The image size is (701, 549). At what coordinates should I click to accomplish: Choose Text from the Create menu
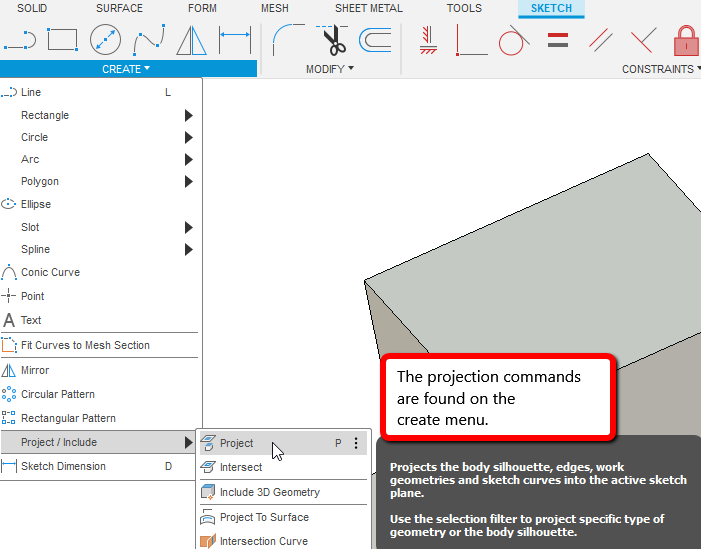point(99,320)
